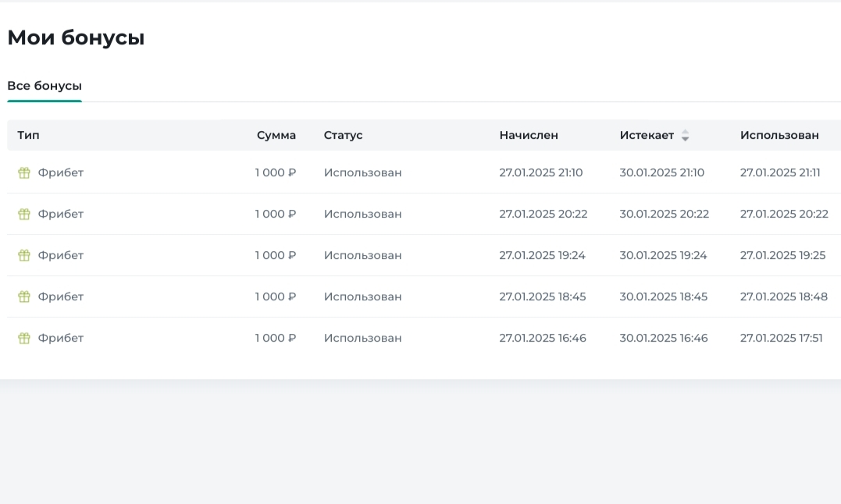This screenshot has height=504, width=841.
Task: Click the Статус column header
Action: (x=343, y=135)
